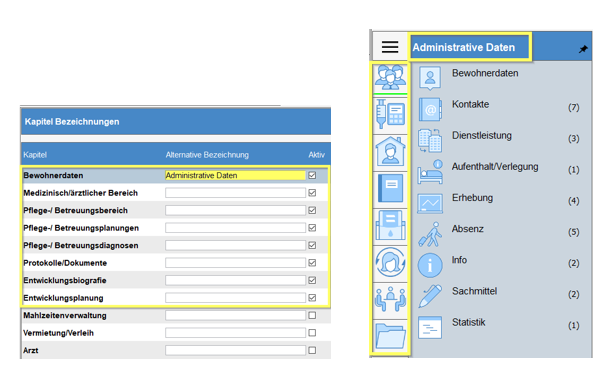Open the meeting people sidebar icon

(x=390, y=299)
